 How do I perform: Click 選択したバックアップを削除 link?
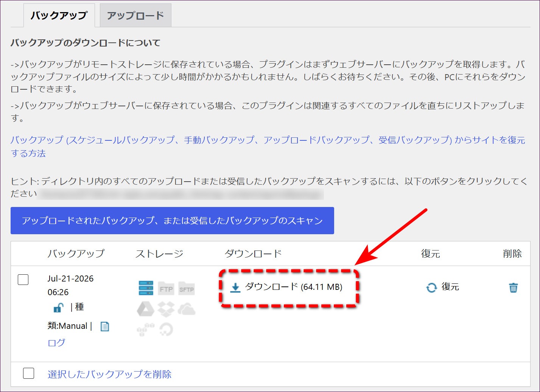tap(109, 374)
